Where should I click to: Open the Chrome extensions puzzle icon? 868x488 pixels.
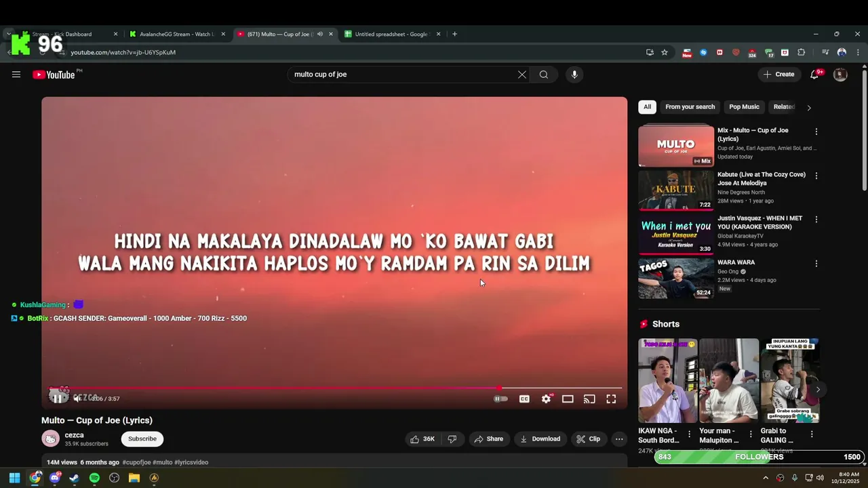point(801,52)
